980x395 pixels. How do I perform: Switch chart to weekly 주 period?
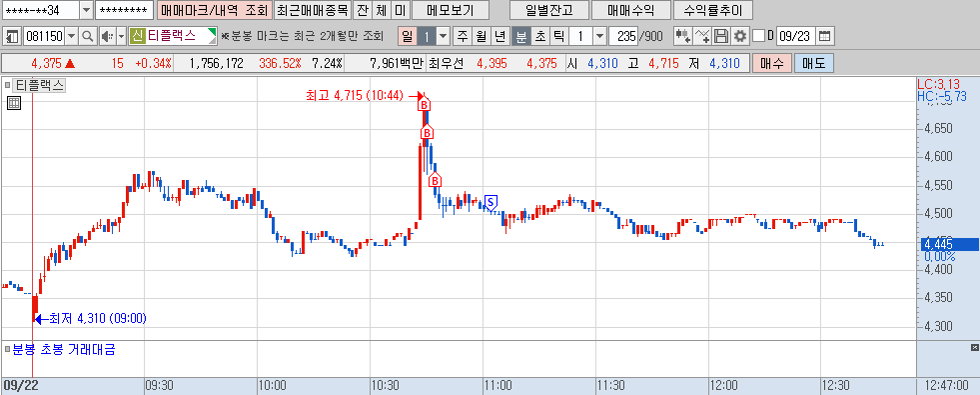pos(462,36)
